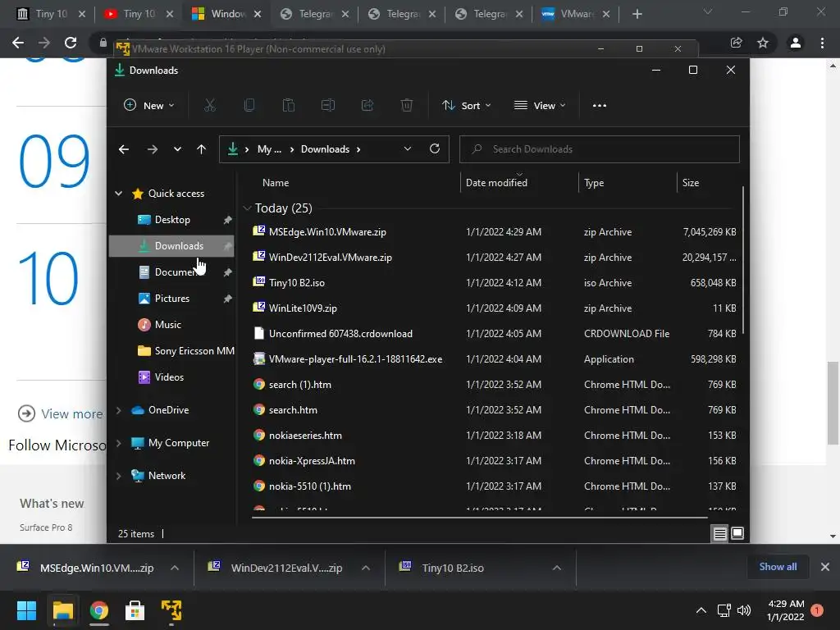Switch to large thumbnails view icon
This screenshot has width=840, height=630.
click(x=737, y=533)
